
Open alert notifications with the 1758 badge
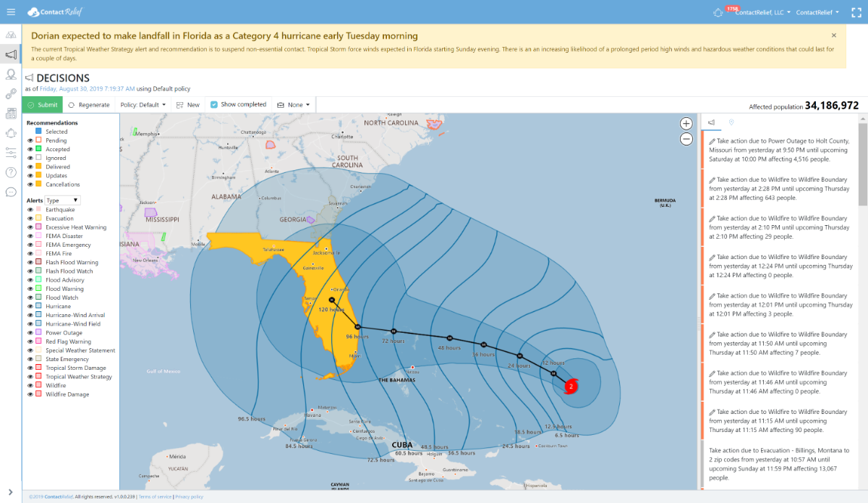(719, 12)
